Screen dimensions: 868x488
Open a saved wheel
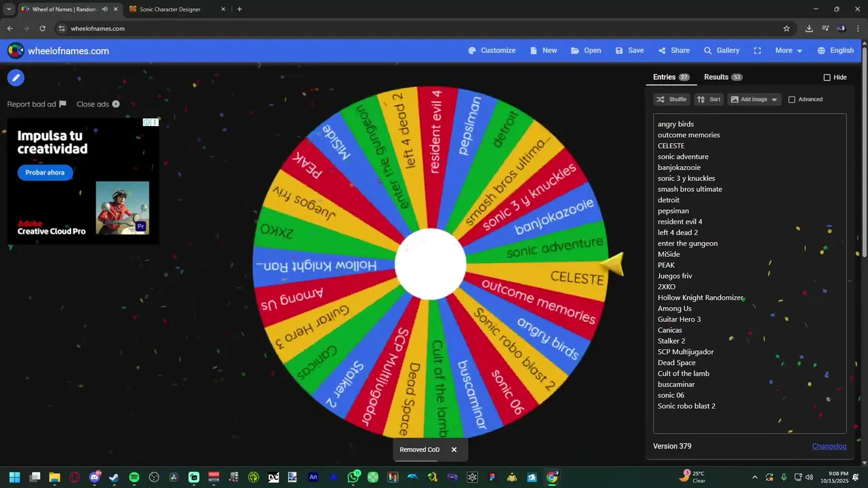point(586,51)
